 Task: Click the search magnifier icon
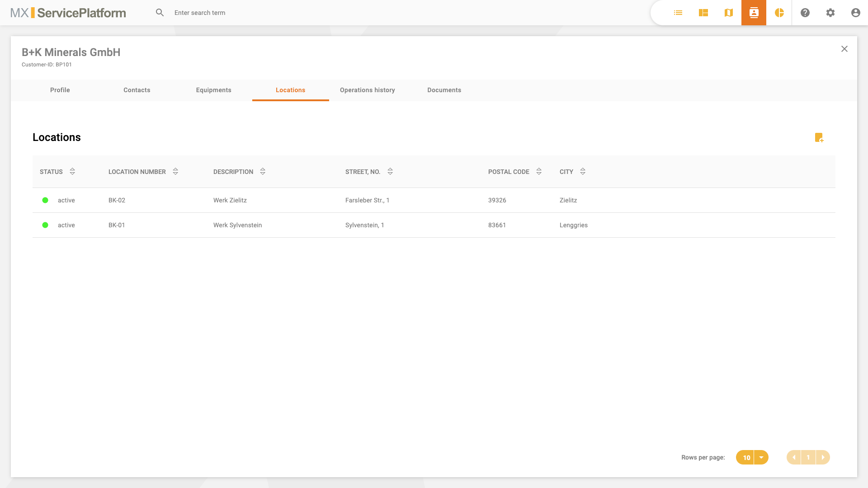tap(160, 13)
